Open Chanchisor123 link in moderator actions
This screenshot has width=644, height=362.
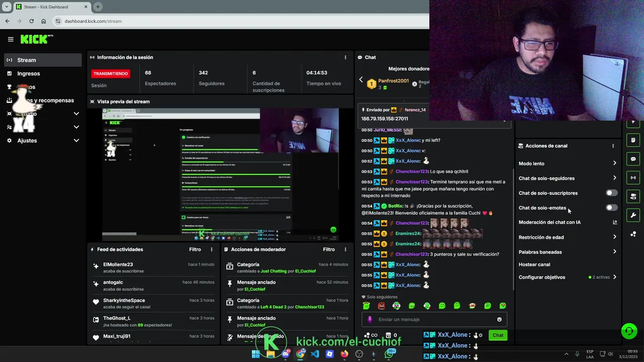pos(309,307)
